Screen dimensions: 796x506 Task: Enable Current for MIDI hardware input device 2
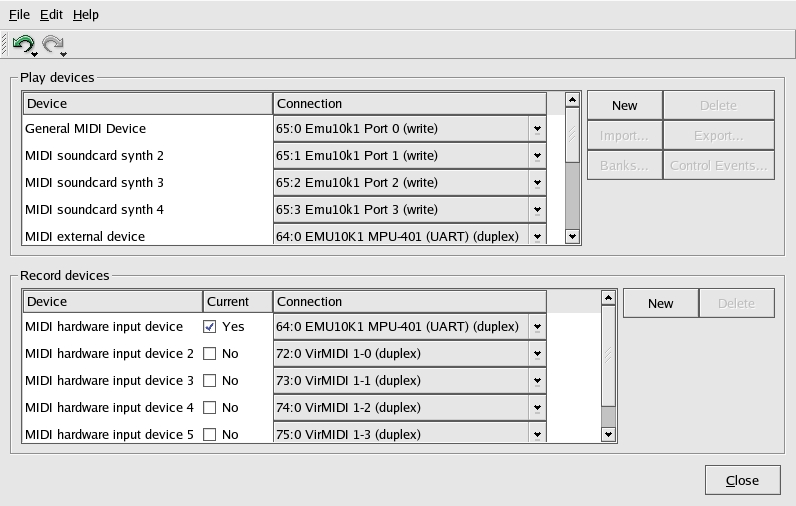pyautogui.click(x=210, y=353)
